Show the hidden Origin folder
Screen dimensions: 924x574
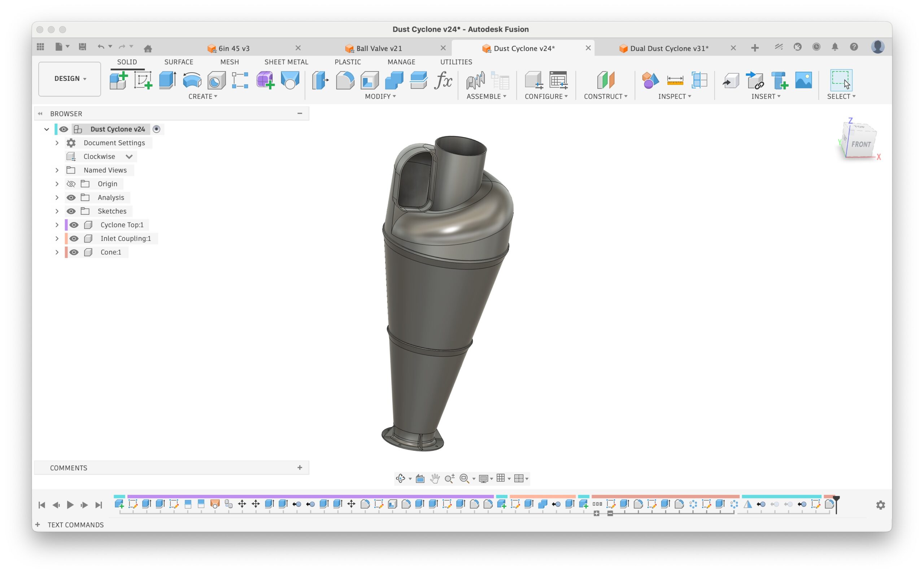(71, 184)
